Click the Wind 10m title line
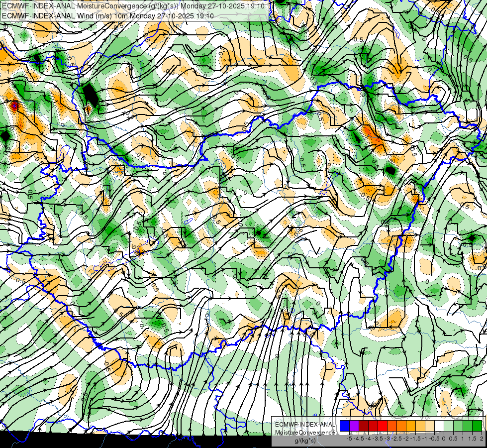The width and height of the screenshot is (487, 448). pyautogui.click(x=107, y=15)
